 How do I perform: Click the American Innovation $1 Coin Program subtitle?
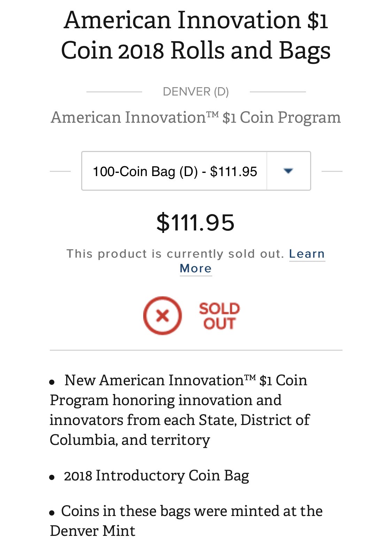click(196, 117)
